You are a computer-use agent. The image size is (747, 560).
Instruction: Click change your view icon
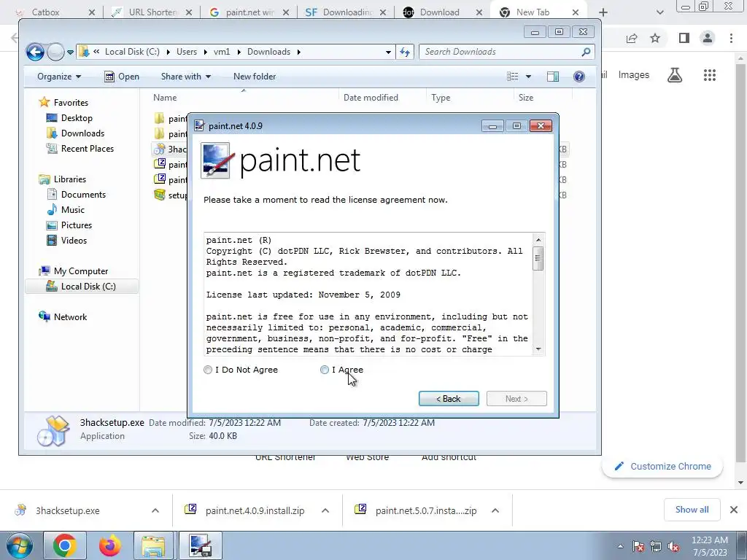513,76
